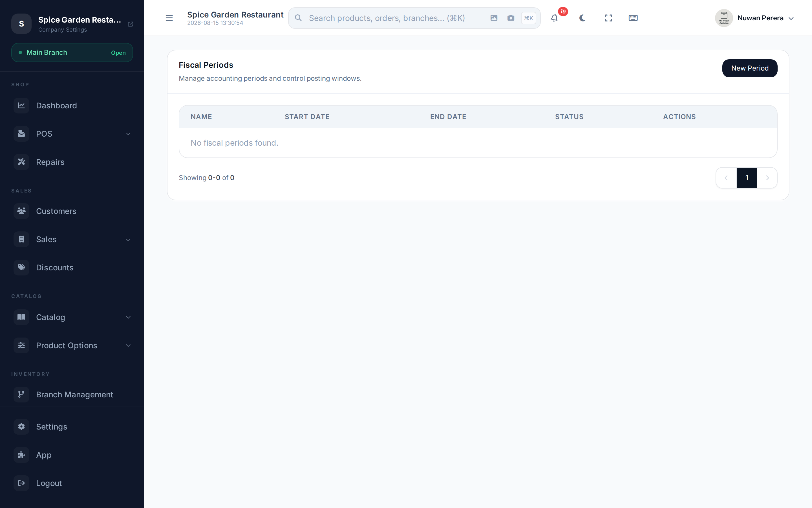
Task: Open Nuwan Perera user dropdown
Action: (755, 18)
